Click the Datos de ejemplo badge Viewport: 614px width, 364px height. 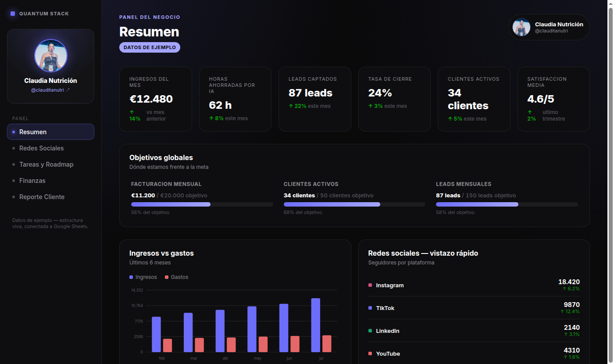coord(150,47)
